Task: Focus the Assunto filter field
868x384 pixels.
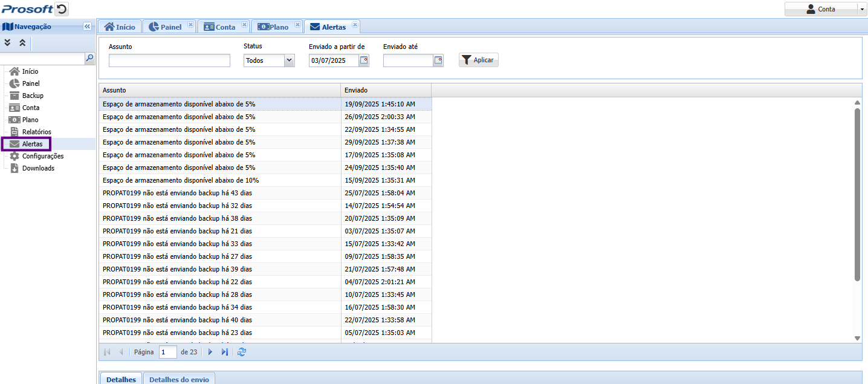Action: pos(169,60)
